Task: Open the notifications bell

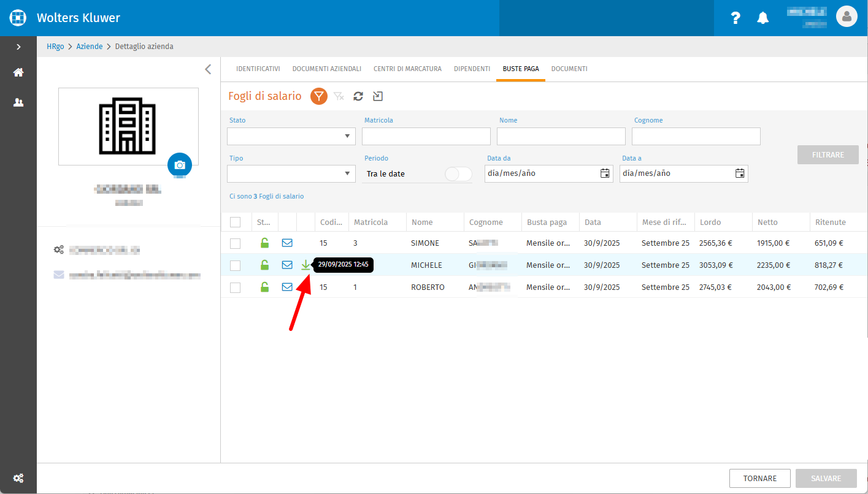Action: 762,18
